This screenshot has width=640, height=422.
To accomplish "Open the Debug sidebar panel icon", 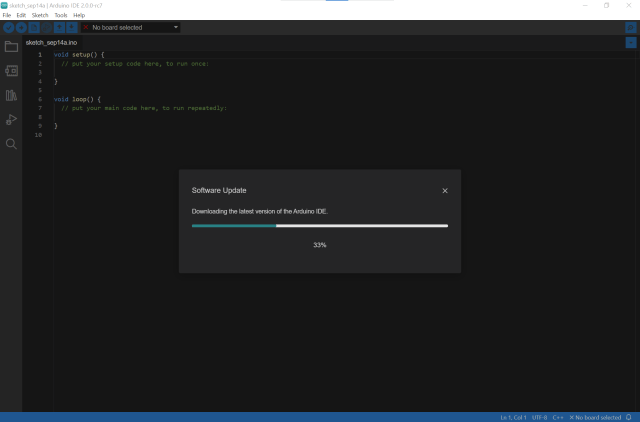I will tap(11, 119).
